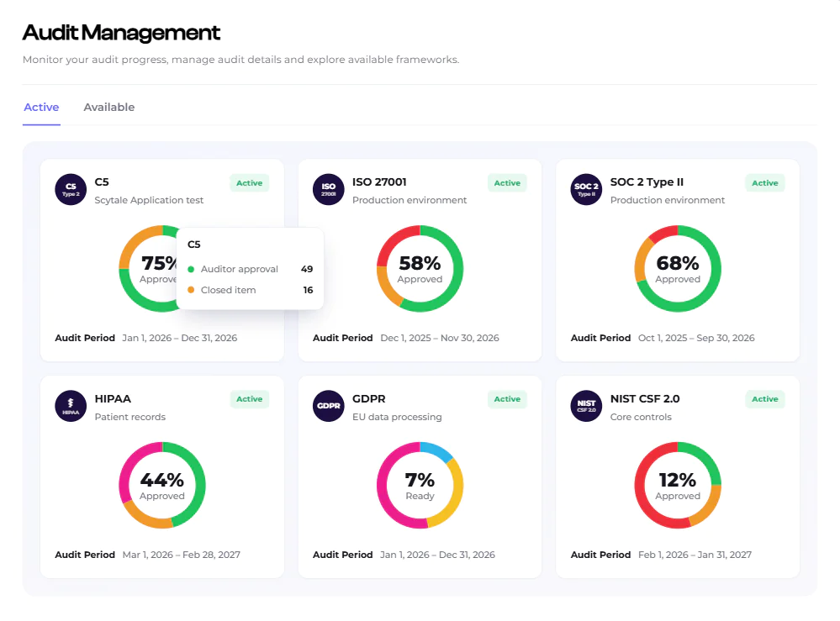Click the 12% Approved donut chart
The width and height of the screenshot is (840, 621).
pos(678,485)
